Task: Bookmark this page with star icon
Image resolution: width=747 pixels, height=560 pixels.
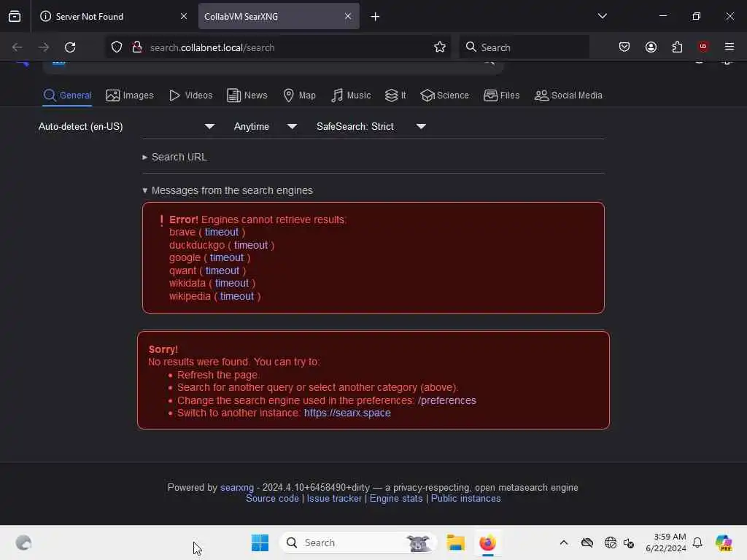Action: 440,47
